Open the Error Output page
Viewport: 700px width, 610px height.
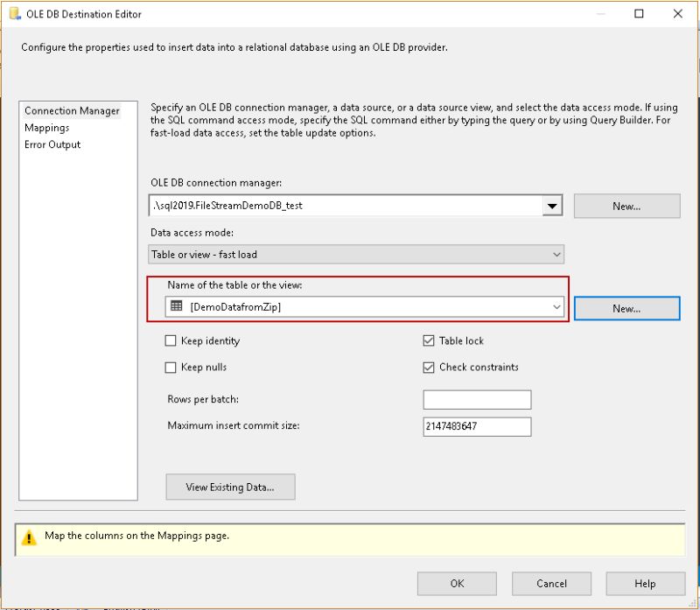coord(52,144)
